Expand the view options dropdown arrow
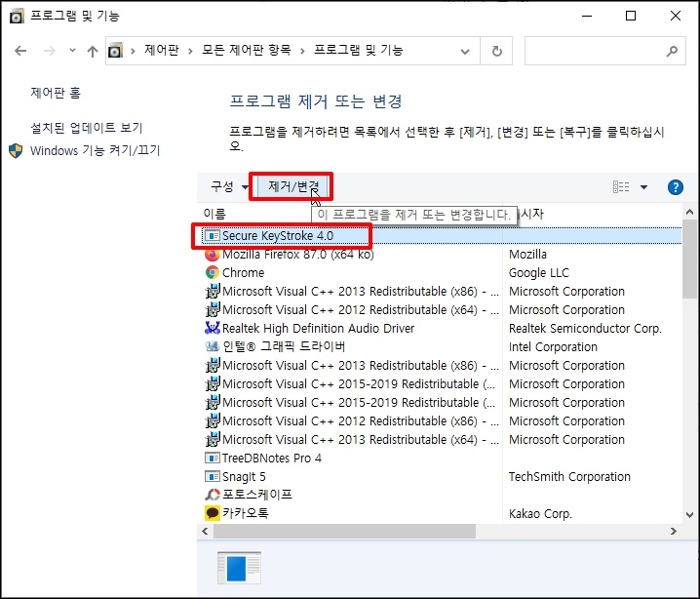The width and height of the screenshot is (700, 599). [x=643, y=186]
